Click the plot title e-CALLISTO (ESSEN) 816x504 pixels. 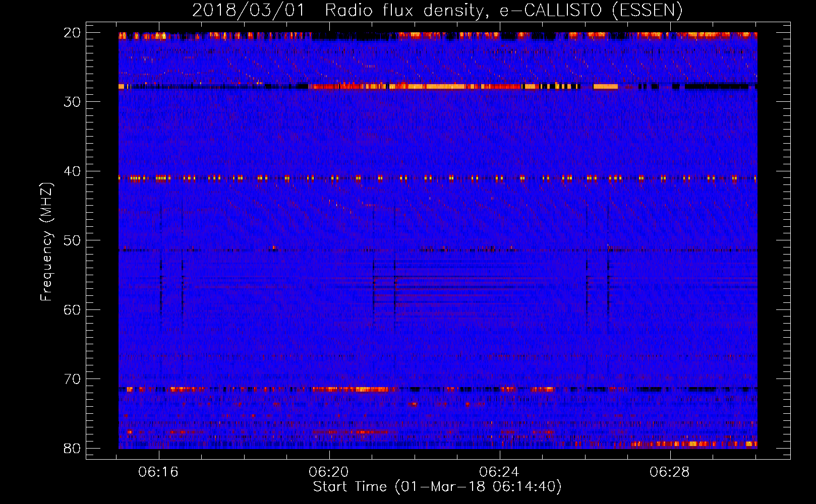click(x=437, y=10)
